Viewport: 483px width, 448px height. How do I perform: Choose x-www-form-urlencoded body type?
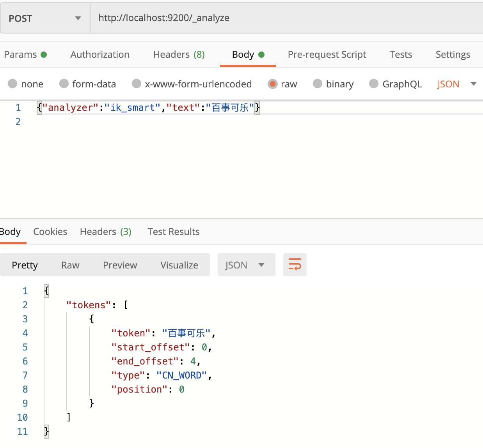pyautogui.click(x=137, y=84)
